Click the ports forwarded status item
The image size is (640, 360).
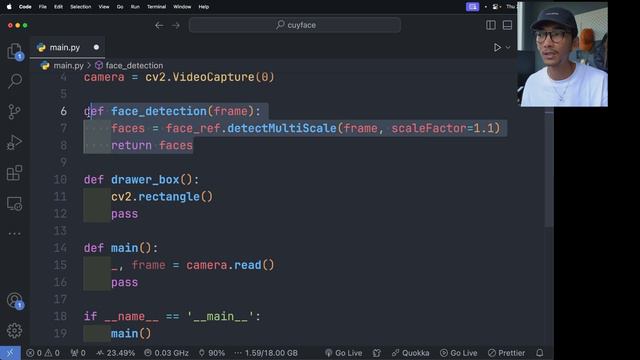[78, 353]
